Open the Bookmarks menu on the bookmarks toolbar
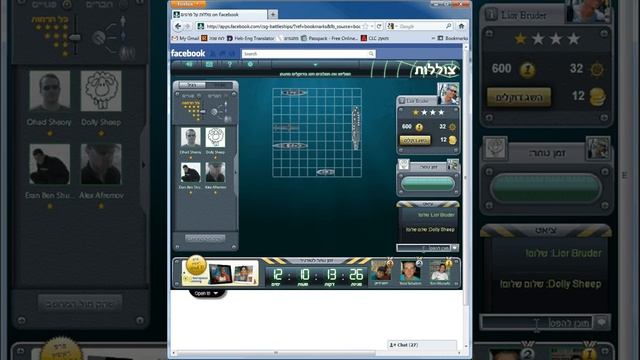Viewport: 640px width, 360px height. point(453,38)
